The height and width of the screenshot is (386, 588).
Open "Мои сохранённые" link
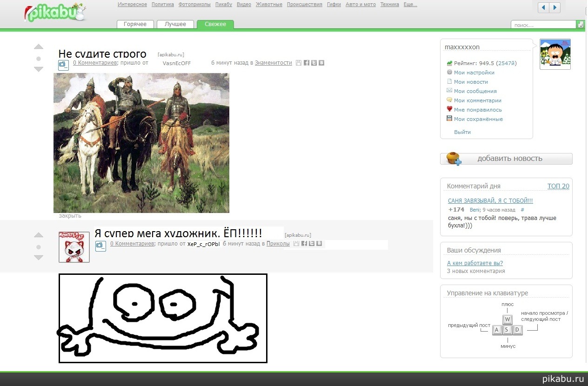pos(478,119)
